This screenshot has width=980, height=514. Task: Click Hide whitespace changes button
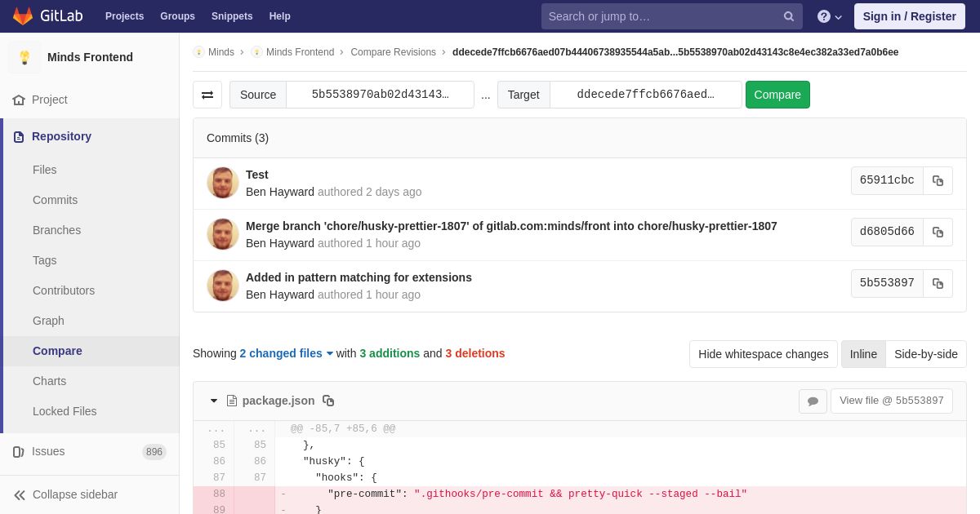(x=764, y=354)
